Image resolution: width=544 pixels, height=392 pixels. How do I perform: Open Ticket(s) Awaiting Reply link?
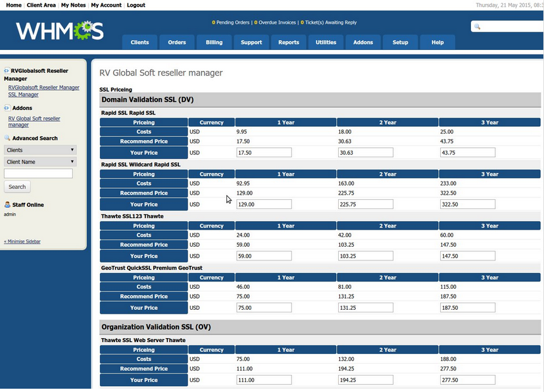pyautogui.click(x=328, y=22)
